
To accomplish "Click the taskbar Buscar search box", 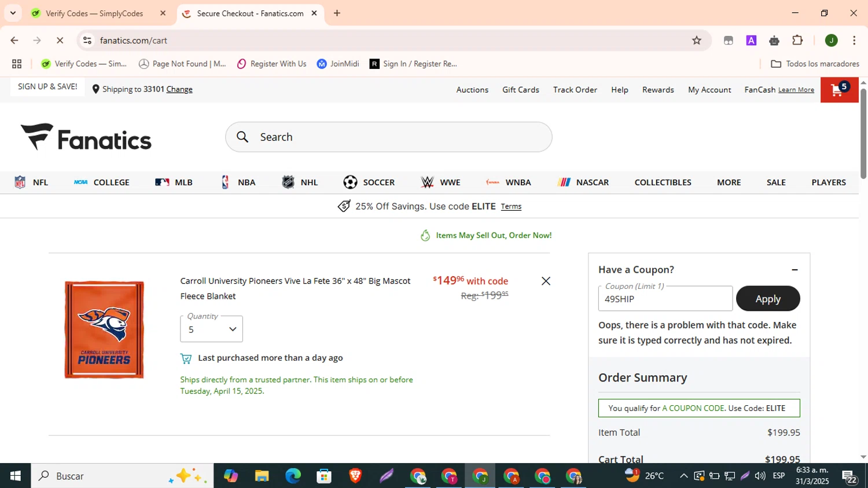I will 122,476.
